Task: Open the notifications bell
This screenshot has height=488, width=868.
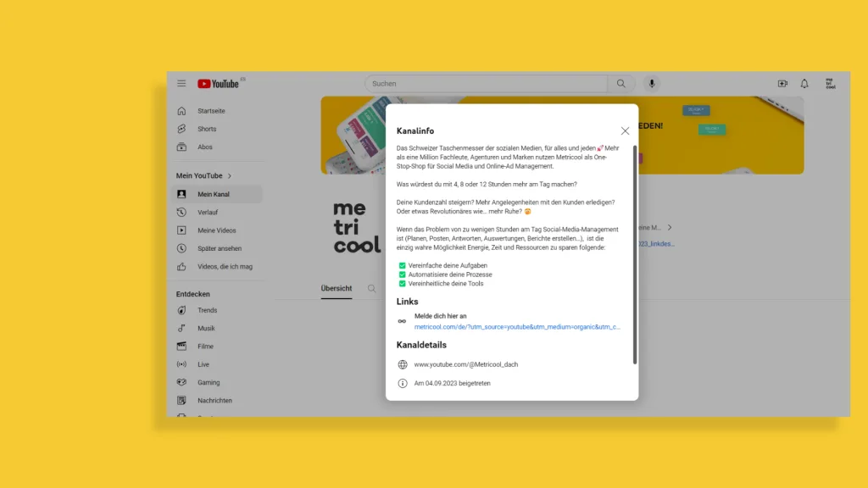Action: click(x=804, y=84)
